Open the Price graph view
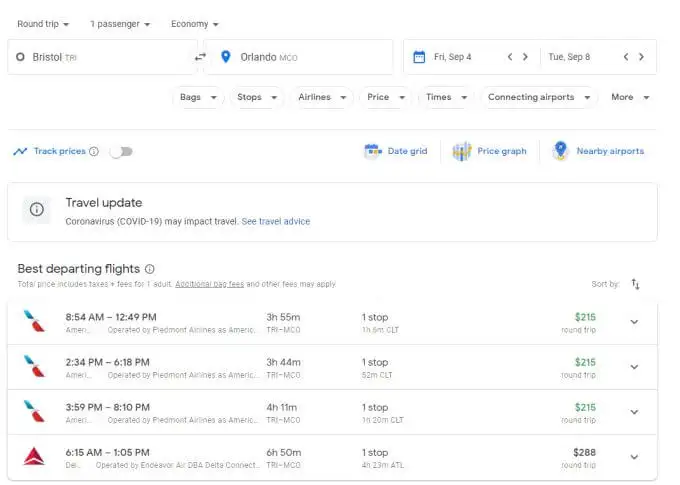 [490, 151]
